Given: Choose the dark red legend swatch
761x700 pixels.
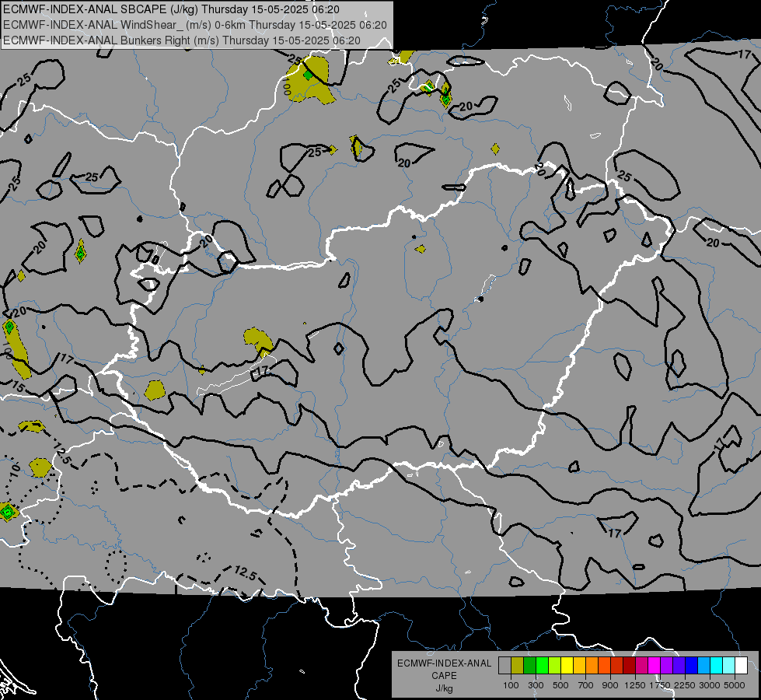Looking at the screenshot, I should 629,665.
